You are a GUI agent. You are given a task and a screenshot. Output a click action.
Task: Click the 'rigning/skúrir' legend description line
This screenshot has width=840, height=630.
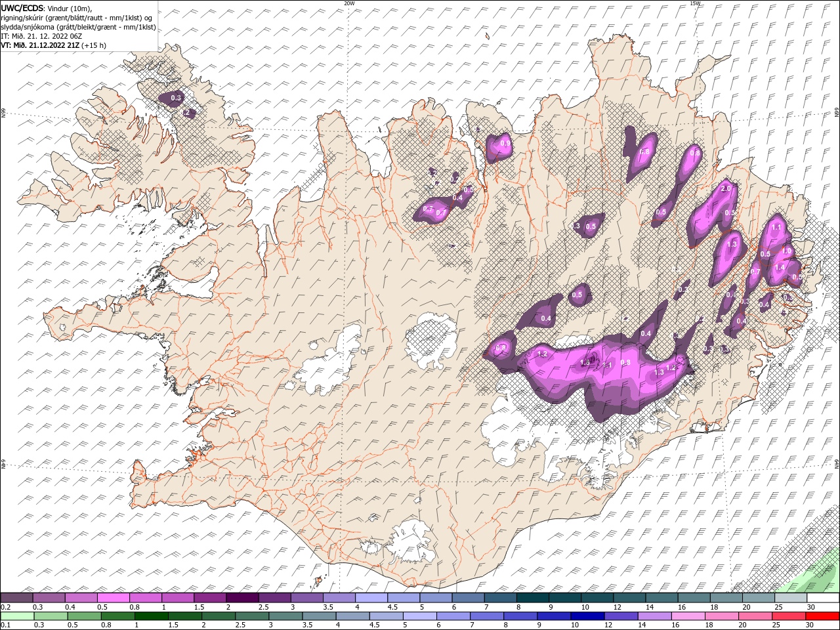[x=77, y=17]
